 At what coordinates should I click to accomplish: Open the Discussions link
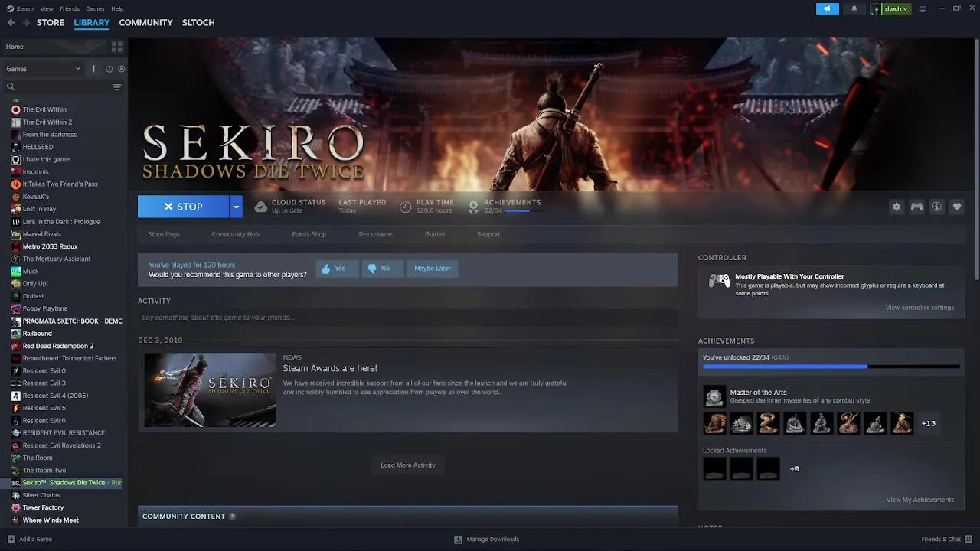coord(375,234)
